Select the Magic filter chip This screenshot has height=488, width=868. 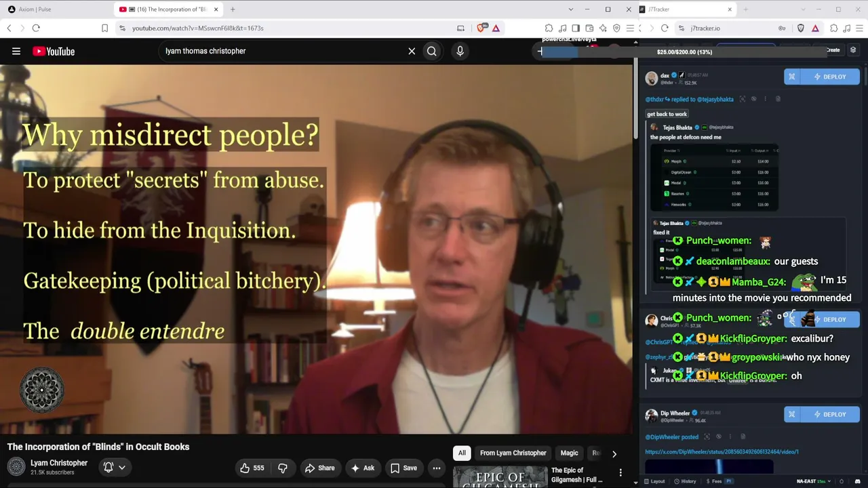[569, 453]
